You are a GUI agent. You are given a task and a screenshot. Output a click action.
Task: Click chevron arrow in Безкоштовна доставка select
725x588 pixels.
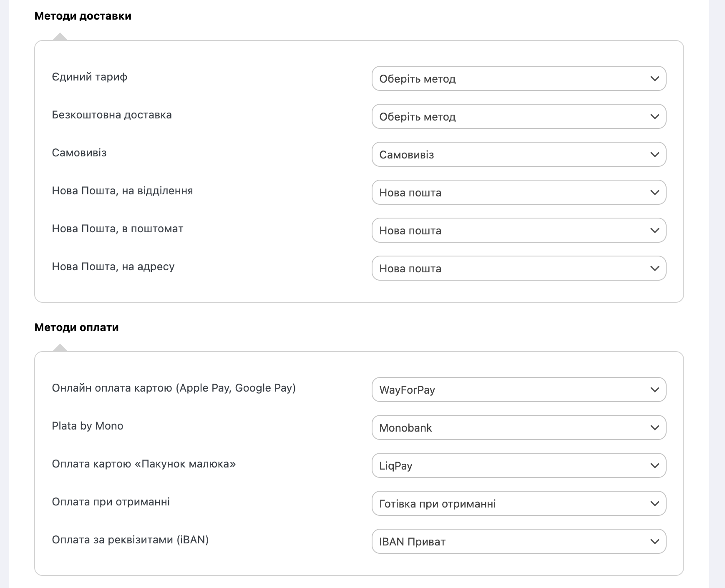coord(655,116)
